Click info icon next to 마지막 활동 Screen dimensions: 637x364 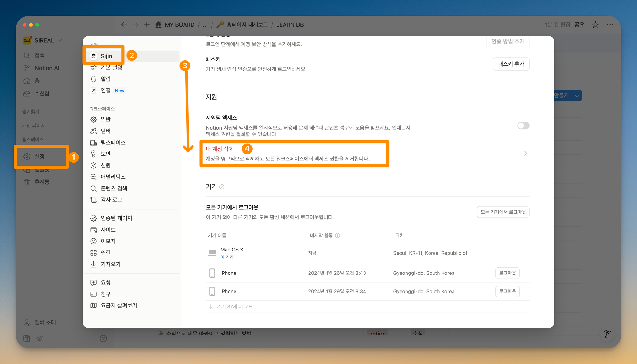(x=337, y=236)
